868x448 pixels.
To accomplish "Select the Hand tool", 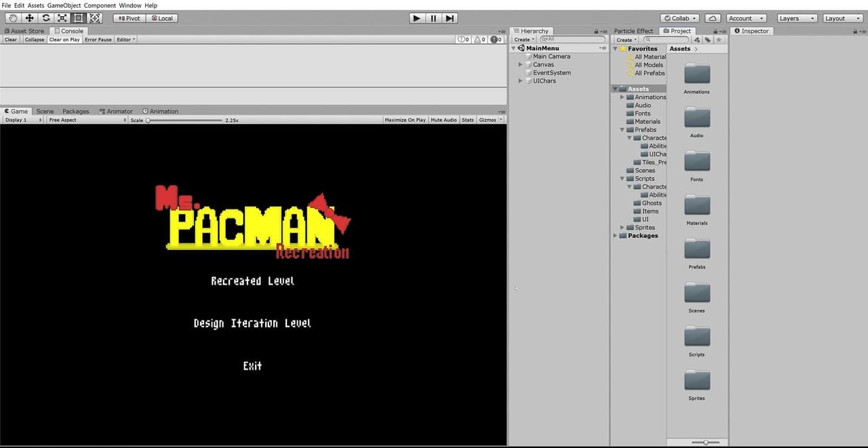I will point(13,18).
